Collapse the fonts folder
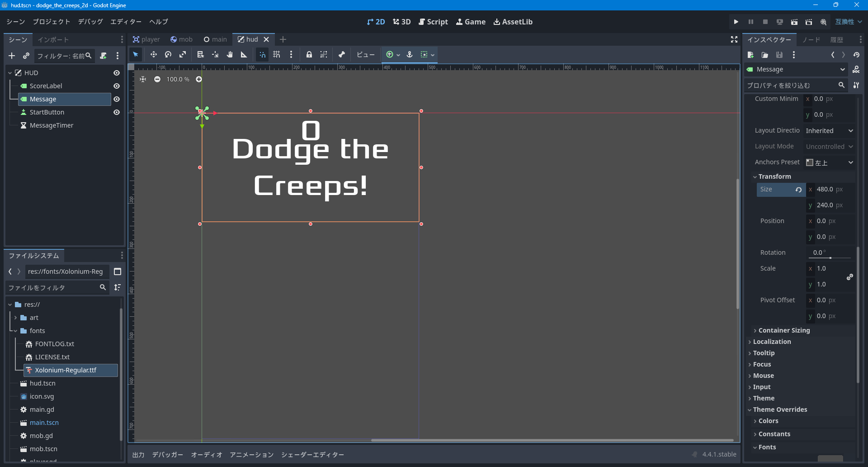The width and height of the screenshot is (868, 467). 15,331
